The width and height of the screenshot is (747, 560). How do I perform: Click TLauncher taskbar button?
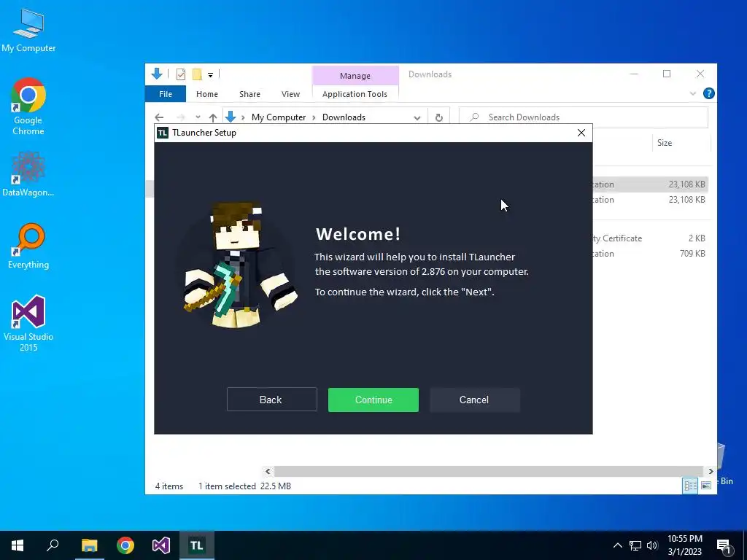pyautogui.click(x=197, y=545)
